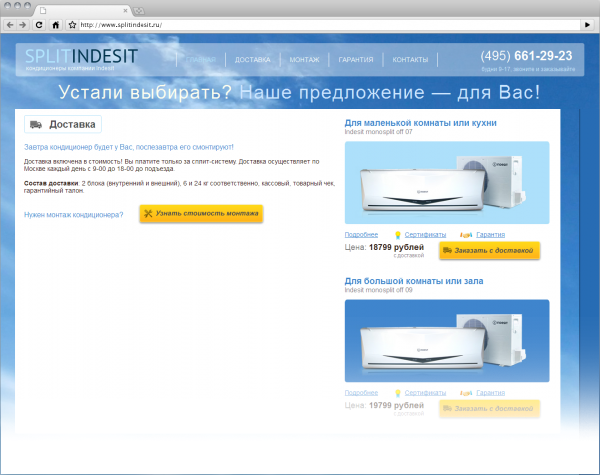This screenshot has height=475, width=600.
Task: Click the lightbulb icon by off 07 Сертификаты
Action: pos(398,235)
